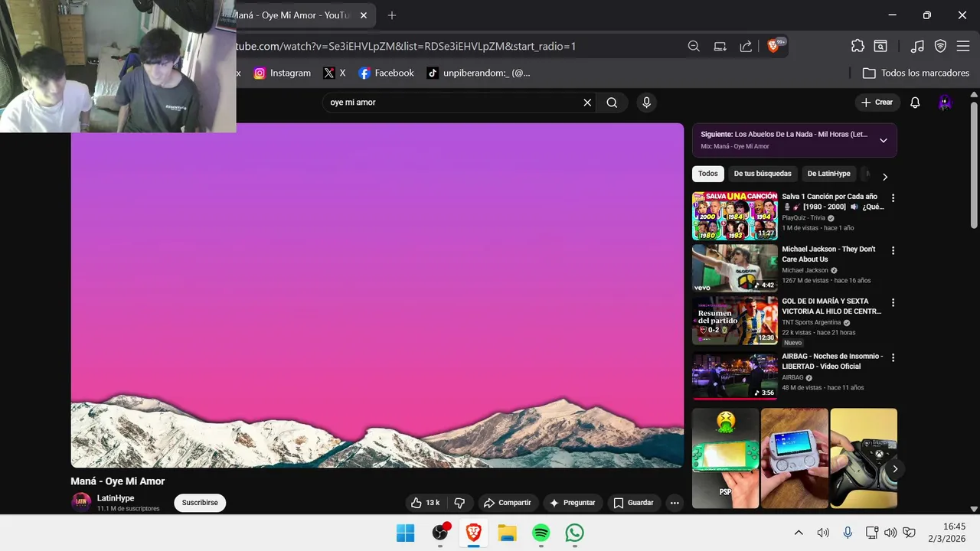Click the YouTube search magnifier button

(612, 103)
